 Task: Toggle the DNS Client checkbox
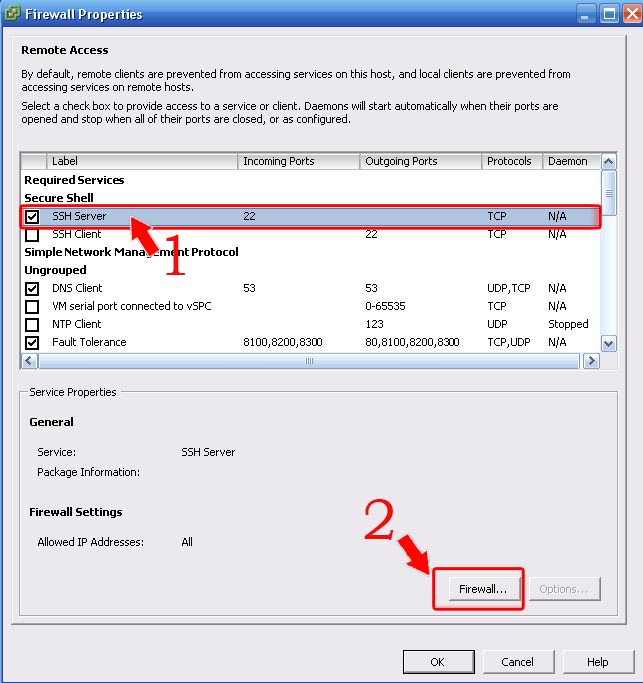(33, 288)
